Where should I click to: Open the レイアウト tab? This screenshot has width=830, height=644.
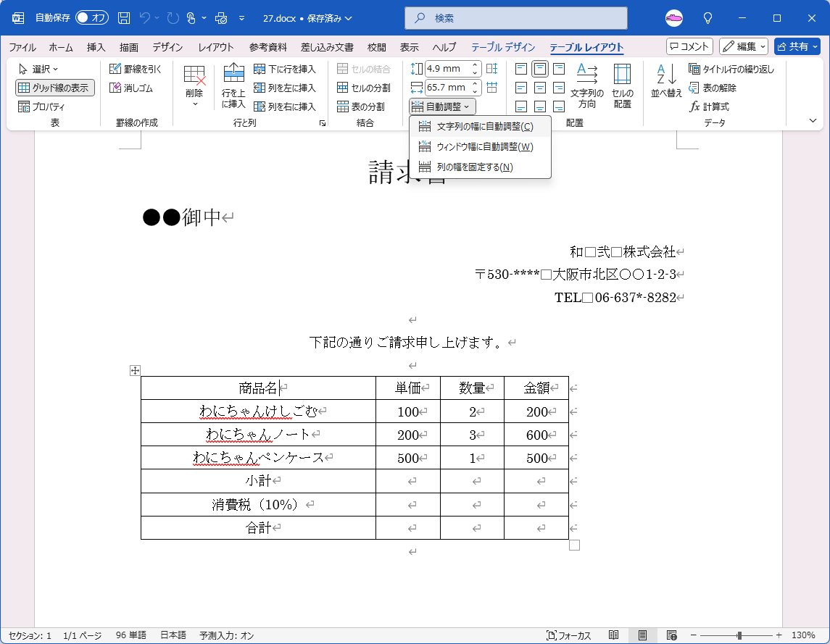click(x=216, y=47)
